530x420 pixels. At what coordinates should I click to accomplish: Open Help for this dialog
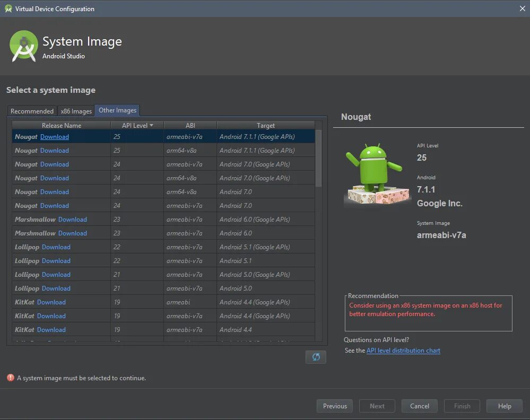pos(505,406)
